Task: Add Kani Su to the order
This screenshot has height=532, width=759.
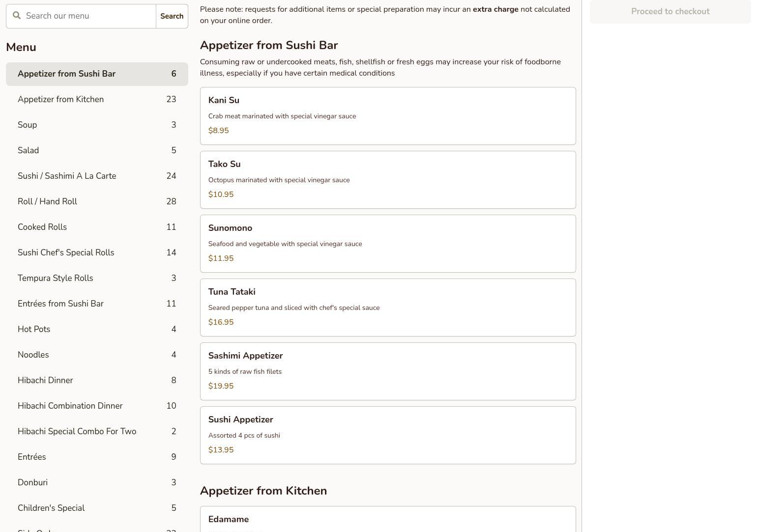Action: click(387, 116)
